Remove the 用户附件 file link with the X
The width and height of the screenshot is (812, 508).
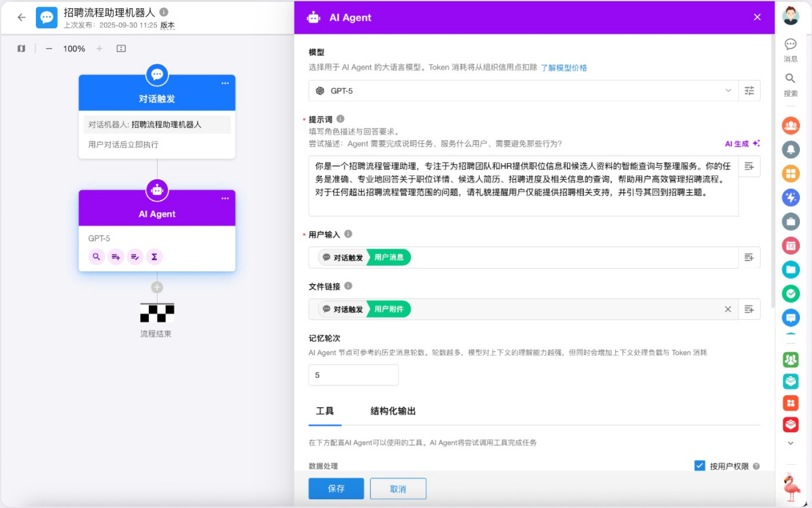coord(728,308)
